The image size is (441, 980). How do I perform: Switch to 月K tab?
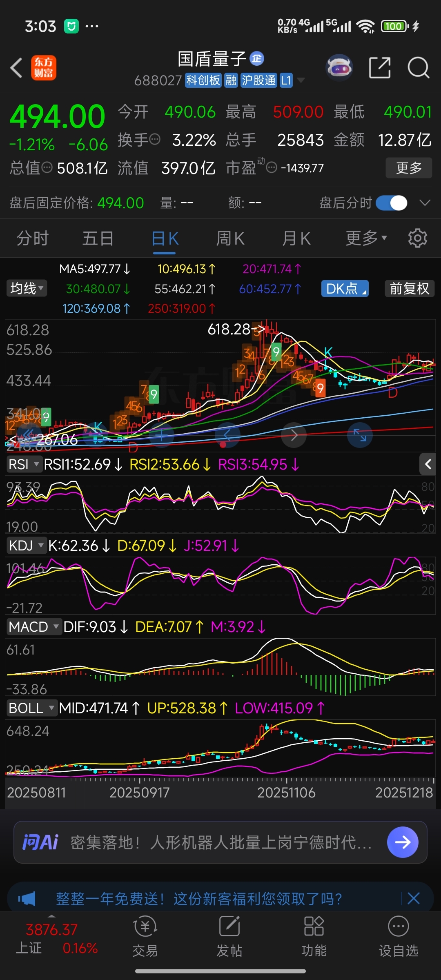pyautogui.click(x=296, y=238)
